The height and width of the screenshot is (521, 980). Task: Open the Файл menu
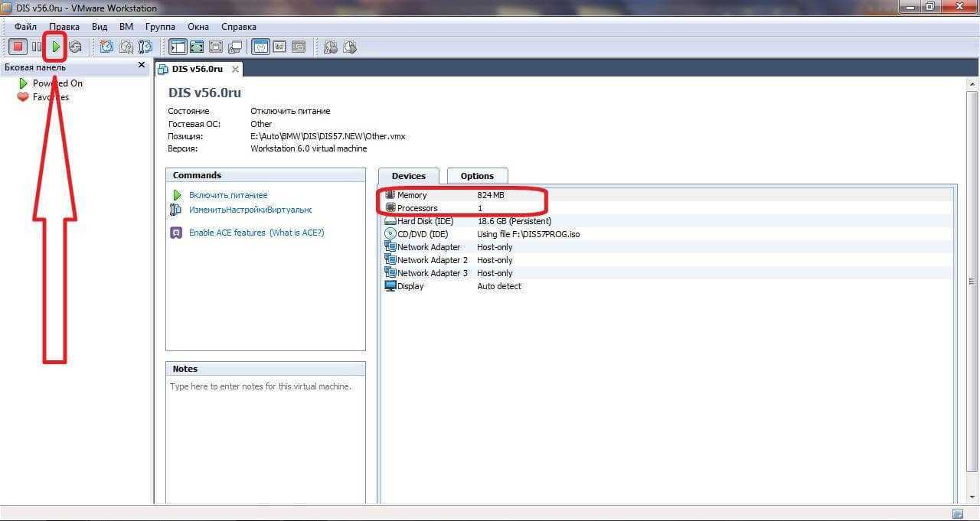[x=25, y=27]
